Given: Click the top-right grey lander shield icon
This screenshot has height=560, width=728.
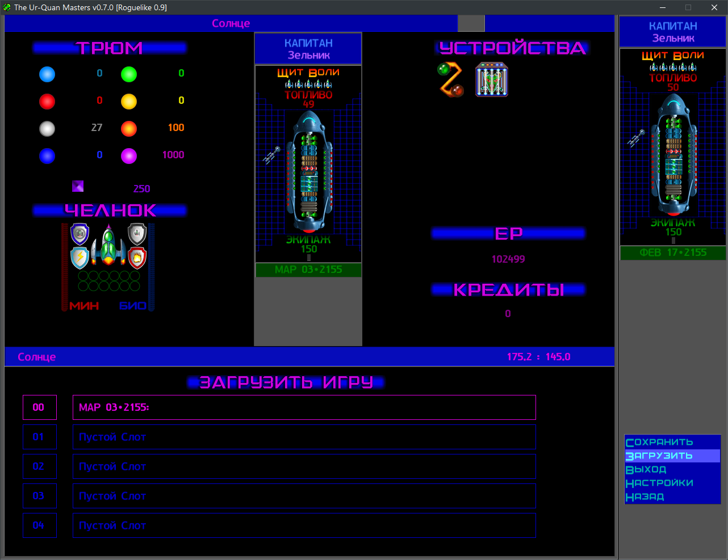Looking at the screenshot, I should [x=137, y=234].
